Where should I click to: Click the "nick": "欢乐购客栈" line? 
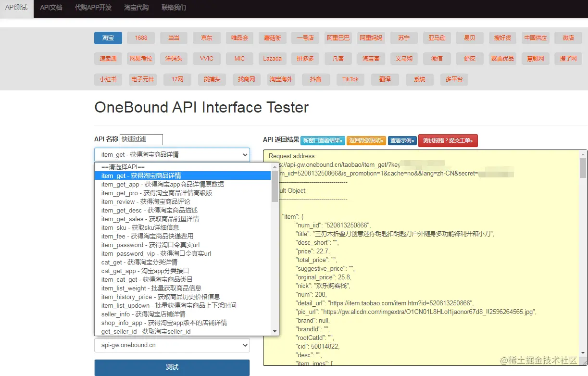(323, 286)
